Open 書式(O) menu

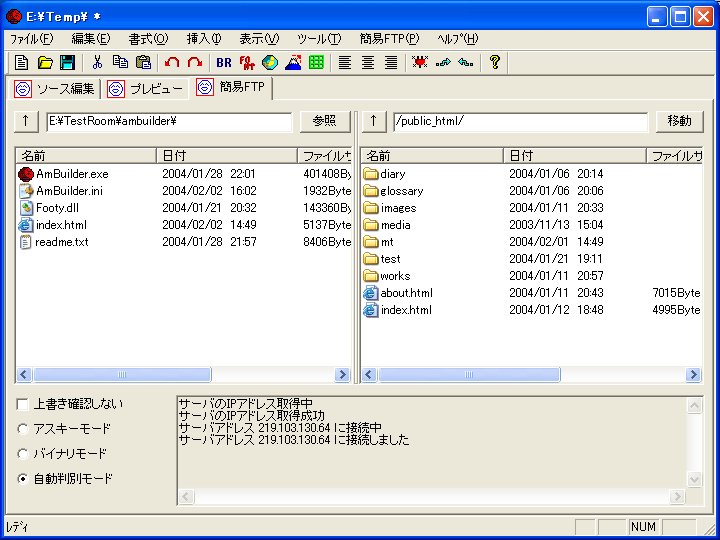click(x=148, y=39)
